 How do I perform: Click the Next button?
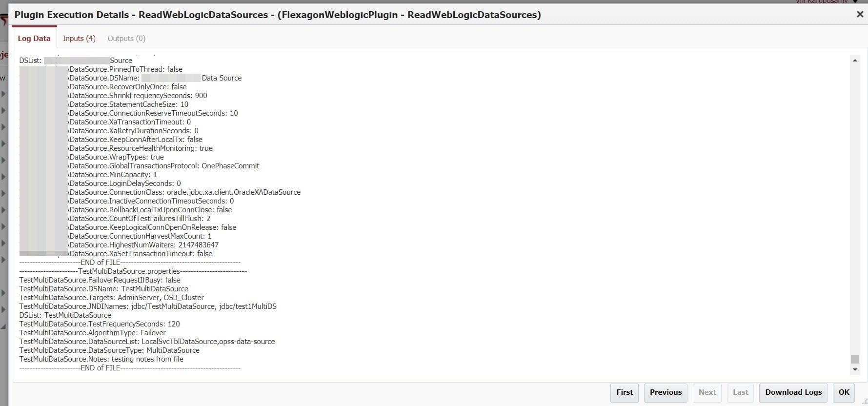click(707, 392)
